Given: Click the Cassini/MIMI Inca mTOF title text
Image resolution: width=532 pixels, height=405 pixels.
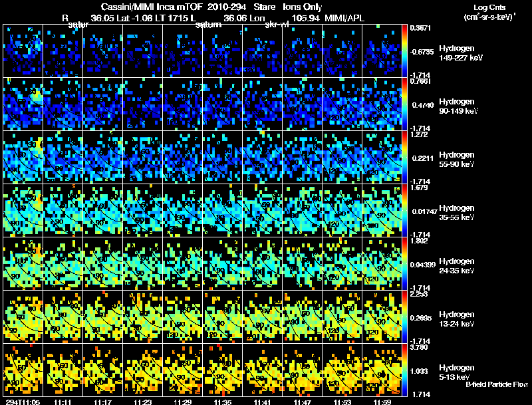Looking at the screenshot, I should pos(152,7).
